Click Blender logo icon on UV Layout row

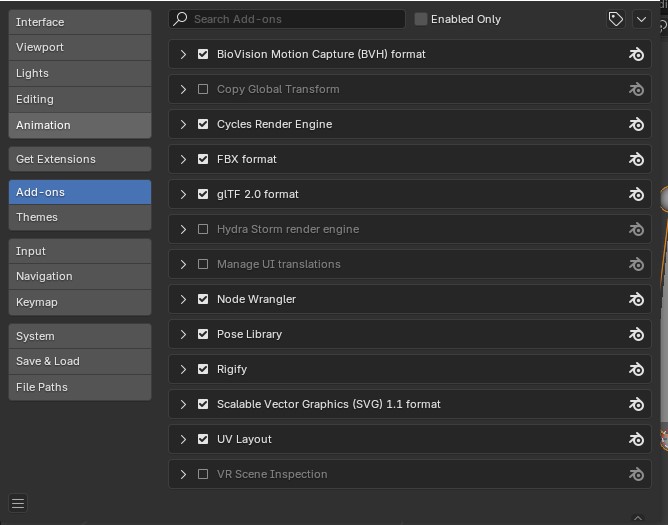click(x=636, y=439)
